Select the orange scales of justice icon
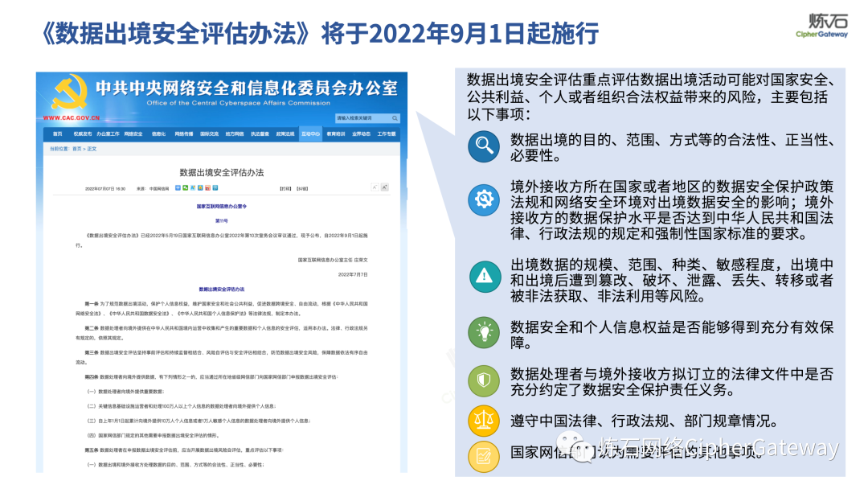Viewport: 868px width, 489px height. 484,421
